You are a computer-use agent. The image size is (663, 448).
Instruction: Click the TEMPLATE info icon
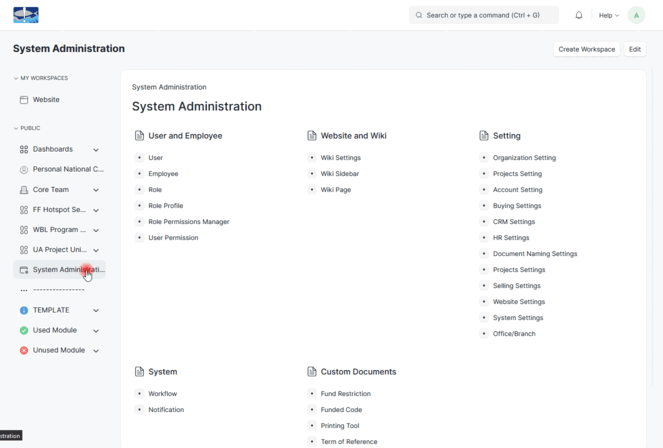tap(24, 311)
